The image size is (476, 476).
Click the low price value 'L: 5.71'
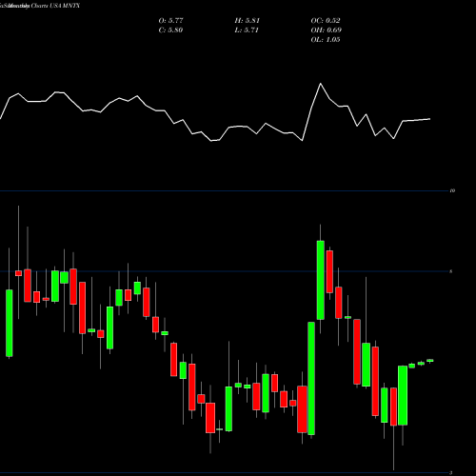pos(247,30)
